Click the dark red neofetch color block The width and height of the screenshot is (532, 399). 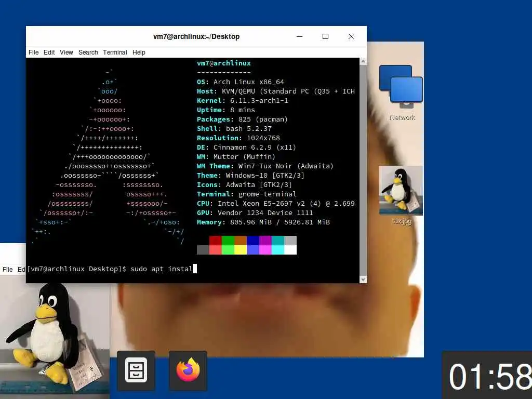[x=215, y=241]
